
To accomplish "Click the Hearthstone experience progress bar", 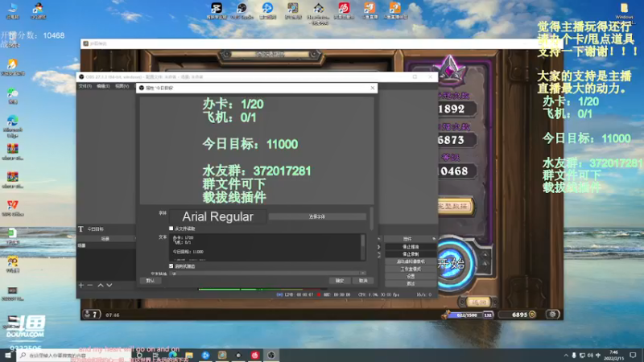I will (466, 315).
